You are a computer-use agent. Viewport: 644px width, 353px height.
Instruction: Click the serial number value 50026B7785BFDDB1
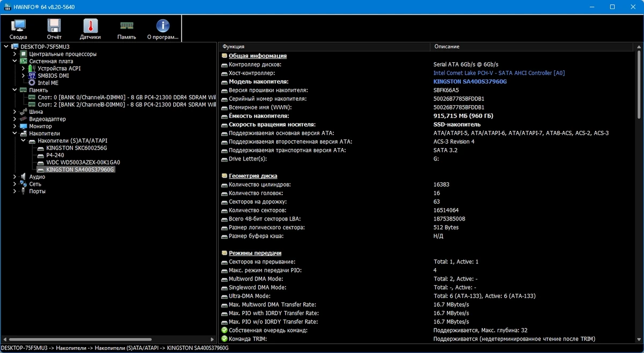tap(459, 99)
